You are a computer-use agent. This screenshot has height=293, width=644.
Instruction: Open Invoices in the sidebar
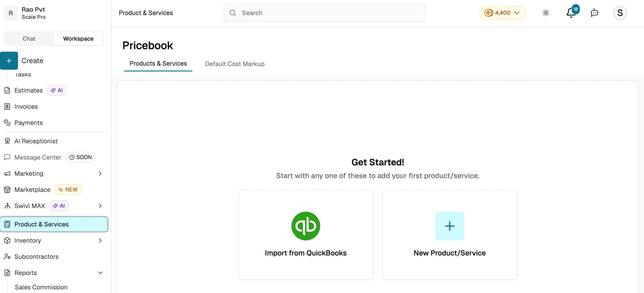(26, 107)
